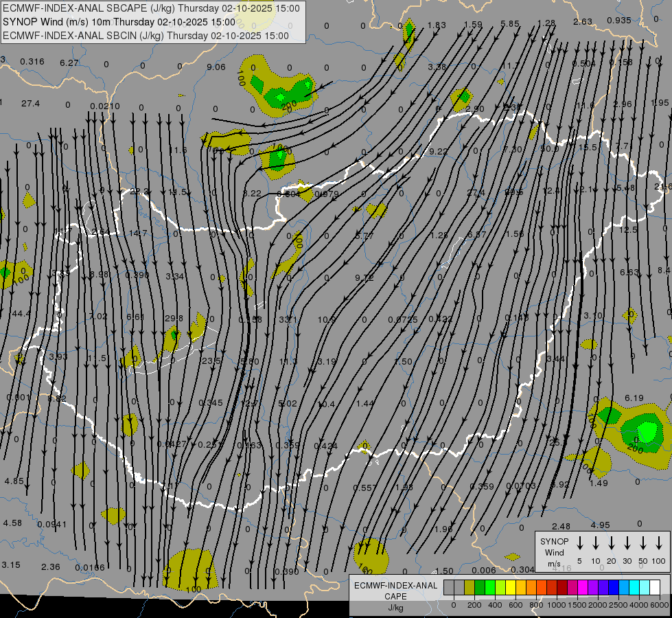Click the map value 0.316
The height and width of the screenshot is (618, 672).
point(32,61)
